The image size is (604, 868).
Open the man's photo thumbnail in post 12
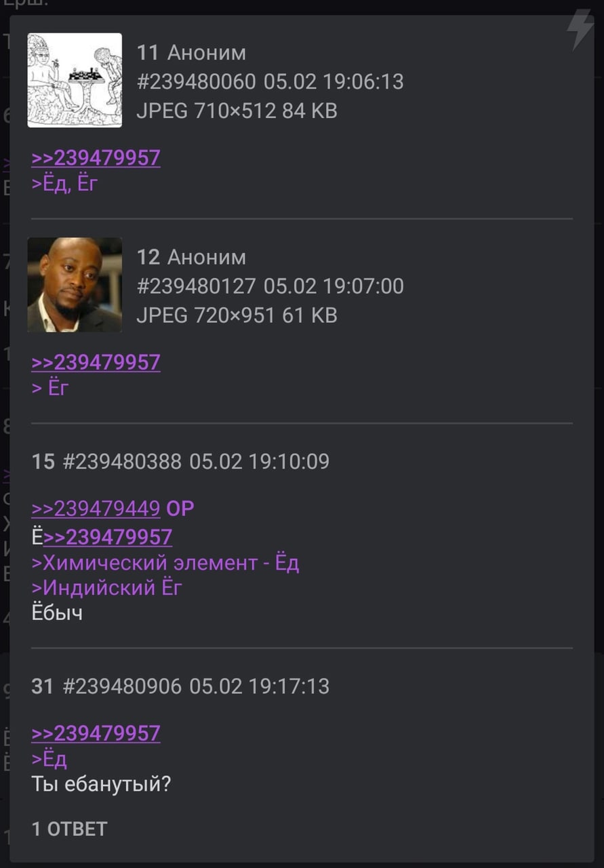(75, 285)
